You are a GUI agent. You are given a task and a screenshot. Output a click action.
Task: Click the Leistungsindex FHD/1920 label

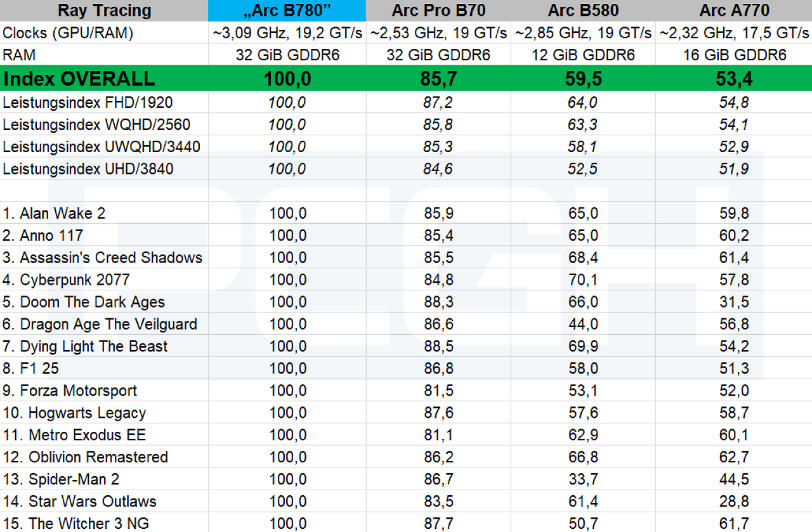coord(88,103)
